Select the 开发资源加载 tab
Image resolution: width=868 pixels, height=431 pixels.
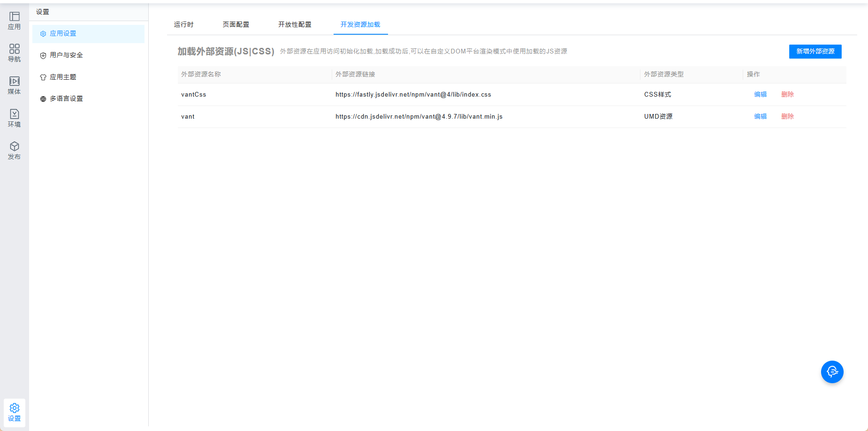[x=360, y=24]
